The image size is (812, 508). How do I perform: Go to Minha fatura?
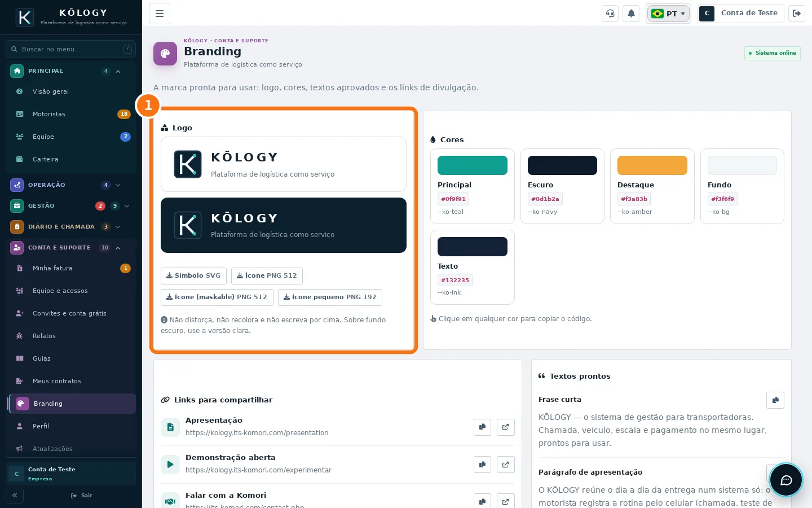[72, 268]
